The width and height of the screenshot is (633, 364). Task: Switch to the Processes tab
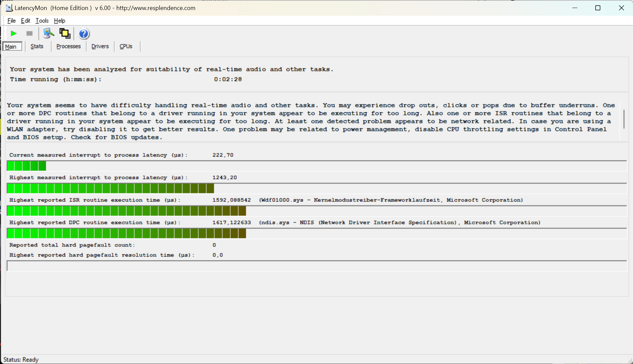68,46
